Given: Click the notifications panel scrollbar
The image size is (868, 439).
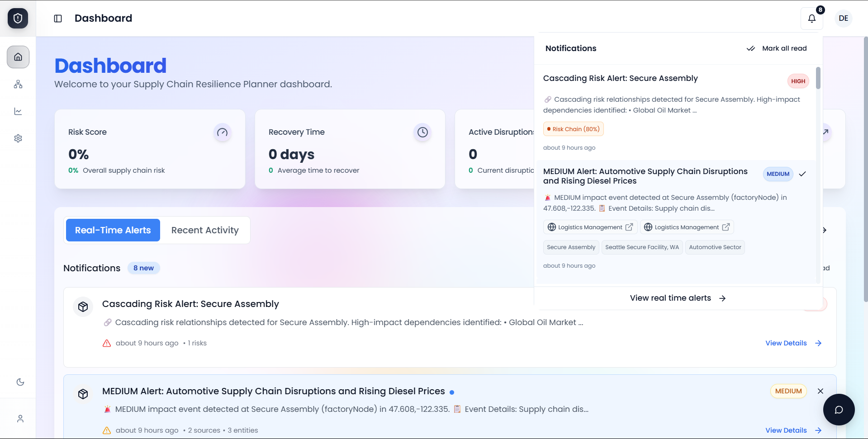Looking at the screenshot, I should point(818,78).
